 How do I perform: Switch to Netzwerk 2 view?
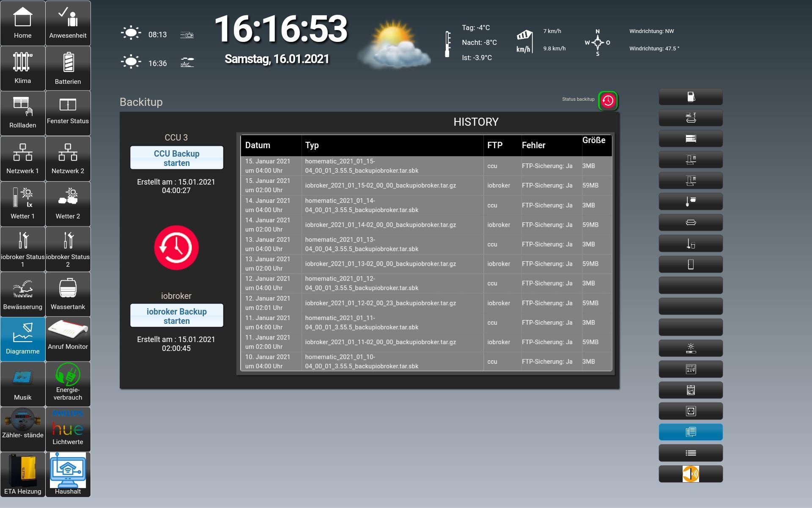(x=68, y=159)
